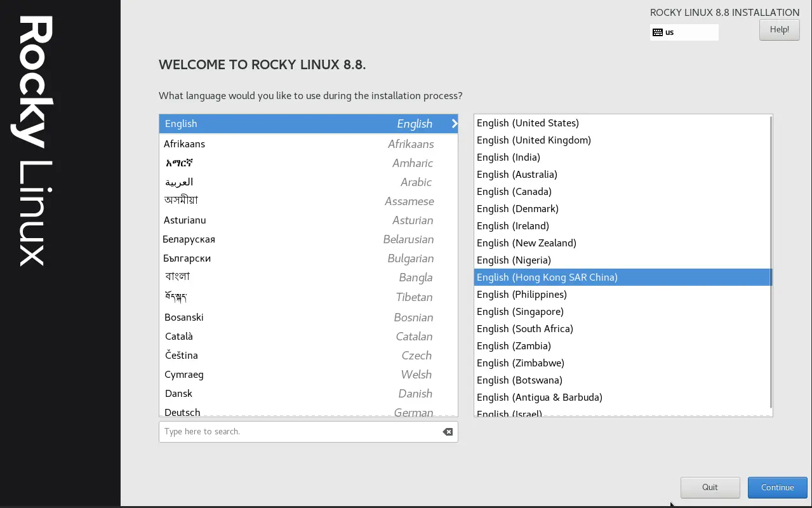Select English in the language list
The width and height of the screenshot is (812, 508).
coord(309,124)
